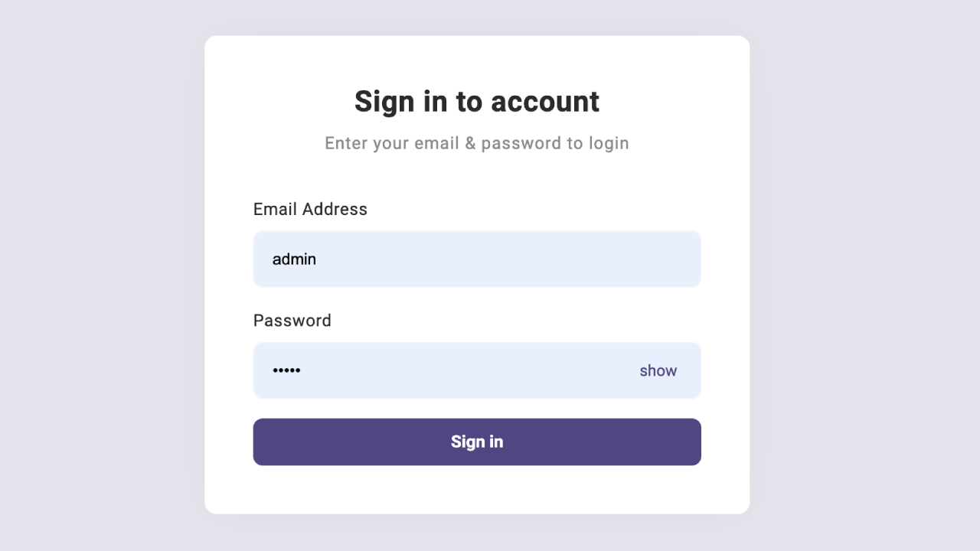980x551 pixels.
Task: Click the "Password" field label
Action: (292, 321)
